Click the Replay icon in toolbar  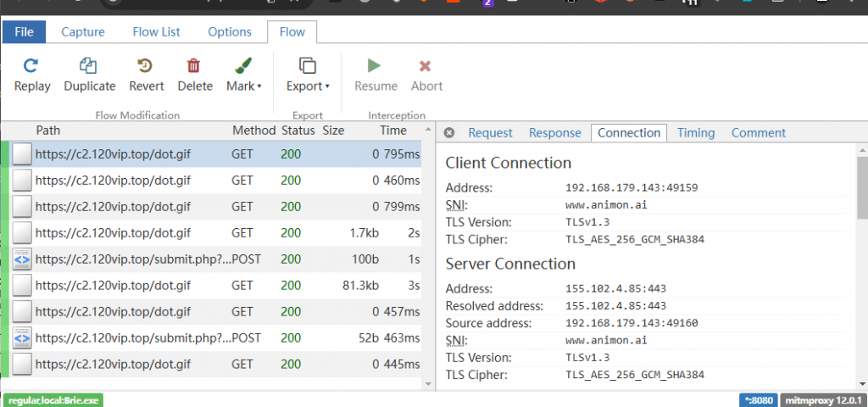32,66
